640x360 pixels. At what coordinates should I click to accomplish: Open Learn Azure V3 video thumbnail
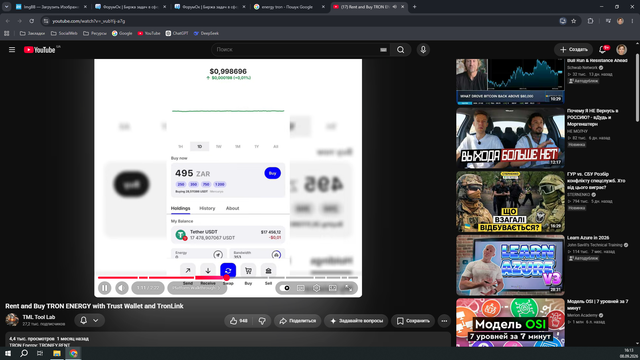(x=510, y=265)
